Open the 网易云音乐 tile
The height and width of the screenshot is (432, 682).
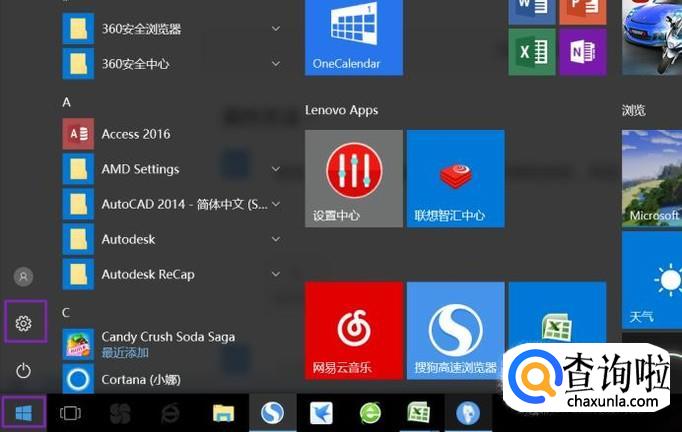354,331
